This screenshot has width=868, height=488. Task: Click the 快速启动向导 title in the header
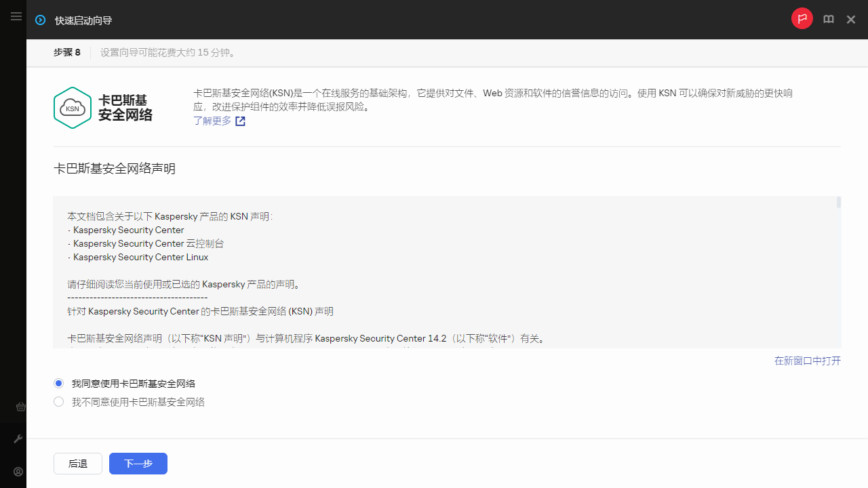83,20
